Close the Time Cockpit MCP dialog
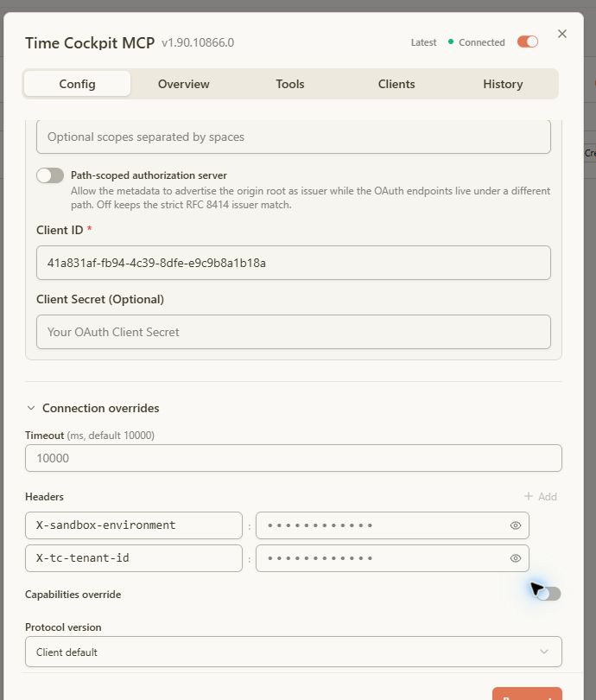 [x=562, y=34]
